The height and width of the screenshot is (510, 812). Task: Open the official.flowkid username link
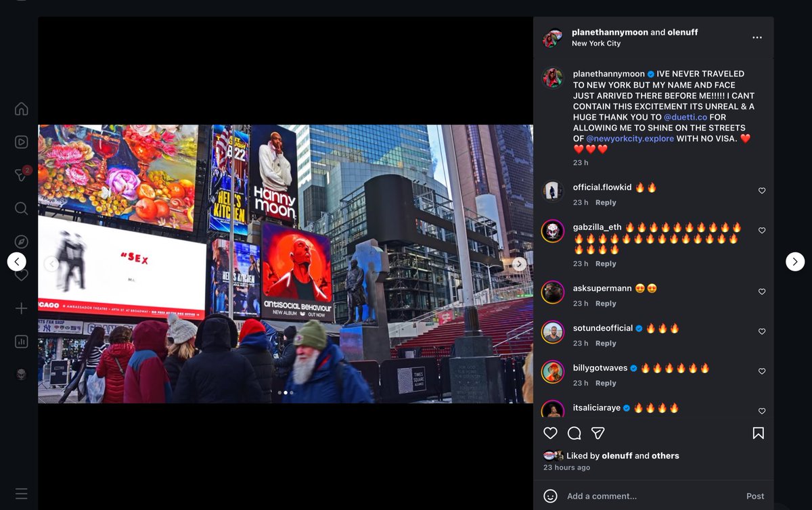(x=603, y=187)
